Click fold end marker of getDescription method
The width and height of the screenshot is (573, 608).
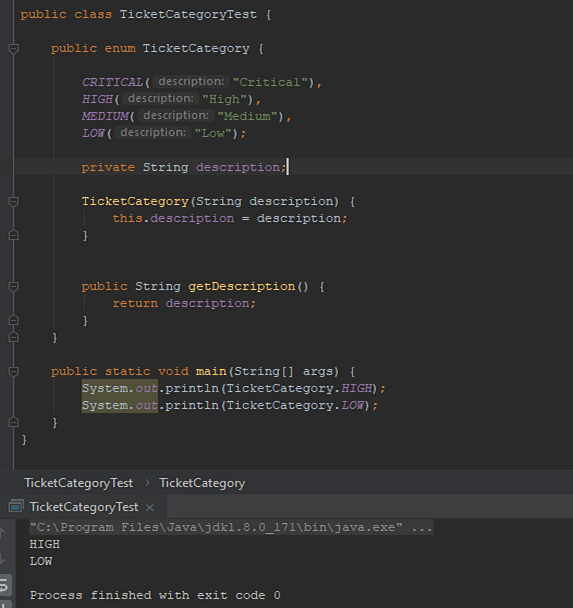click(x=14, y=320)
